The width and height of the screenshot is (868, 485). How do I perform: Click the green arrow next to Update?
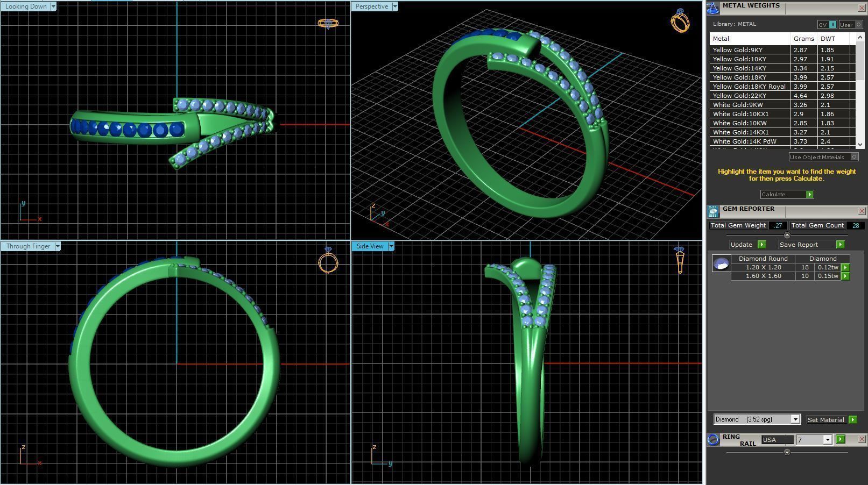tap(761, 245)
